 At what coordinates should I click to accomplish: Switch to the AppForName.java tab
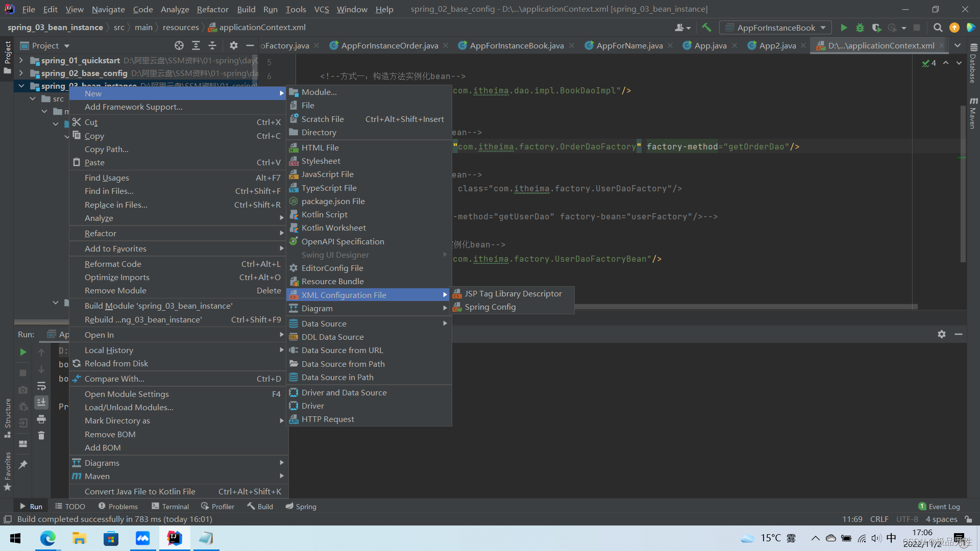click(629, 45)
